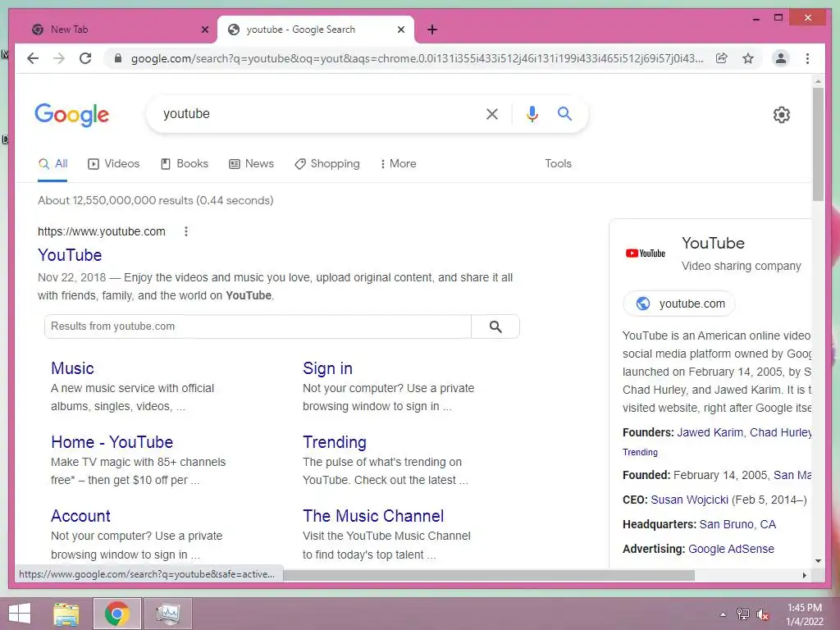Open Google settings gear icon
The height and width of the screenshot is (630, 840).
click(782, 115)
